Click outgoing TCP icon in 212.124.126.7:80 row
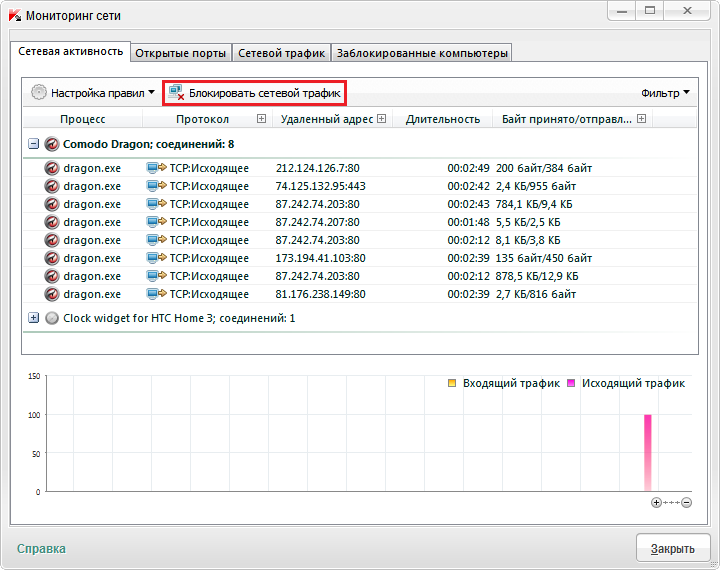The image size is (720, 570). click(156, 168)
